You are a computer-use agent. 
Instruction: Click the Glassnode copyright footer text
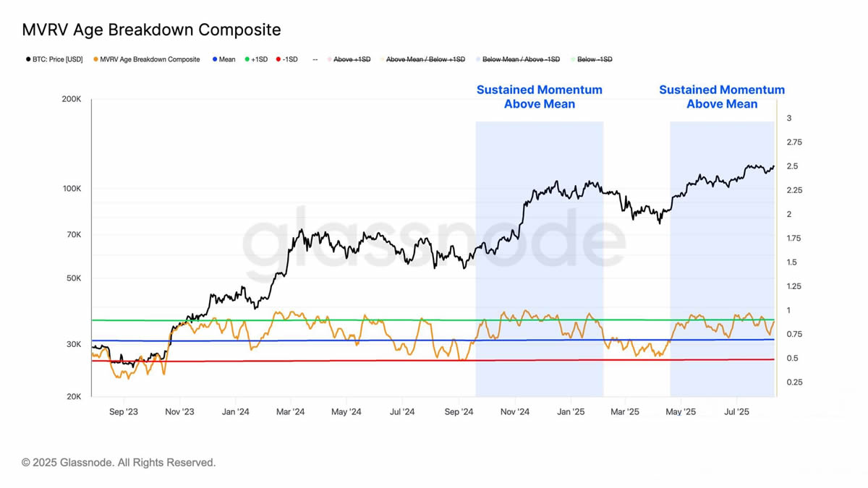tap(119, 462)
